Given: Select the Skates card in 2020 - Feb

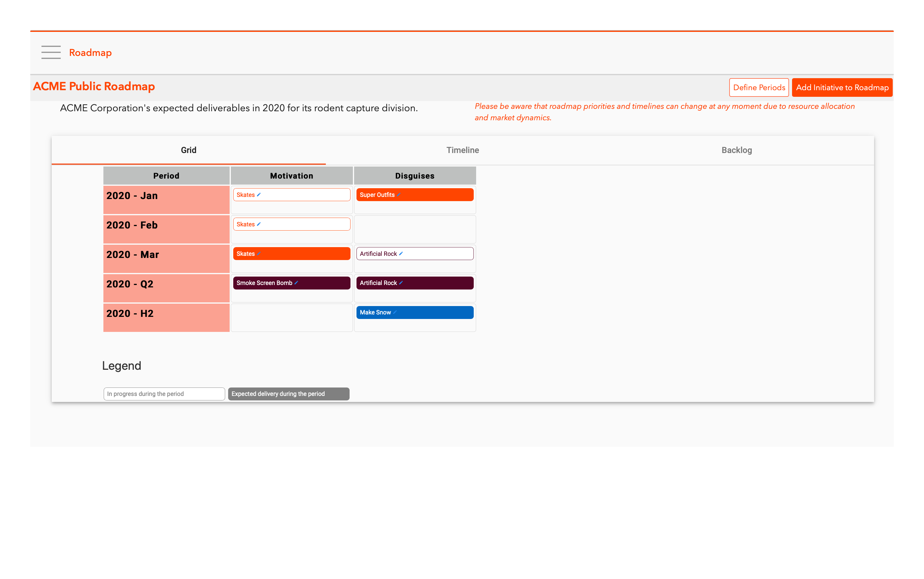Looking at the screenshot, I should coord(292,224).
